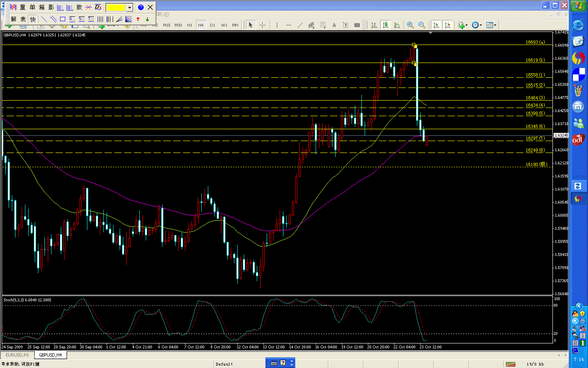Click the Stoch(9,3,3) indicator label
This screenshot has height=368, width=588.
coord(27,300)
